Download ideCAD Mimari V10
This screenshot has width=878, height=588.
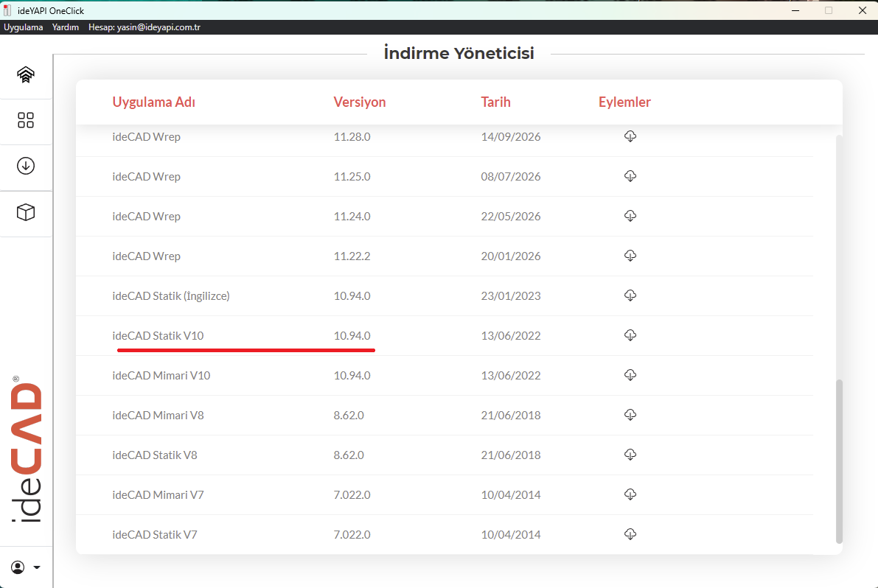coord(630,374)
